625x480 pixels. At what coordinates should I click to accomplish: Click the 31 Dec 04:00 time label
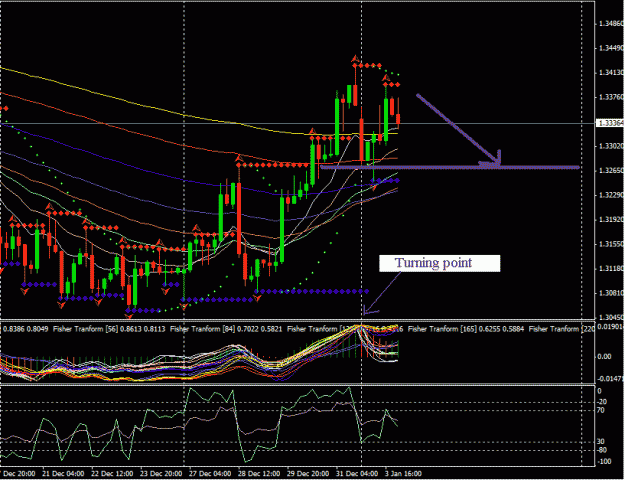pos(359,474)
